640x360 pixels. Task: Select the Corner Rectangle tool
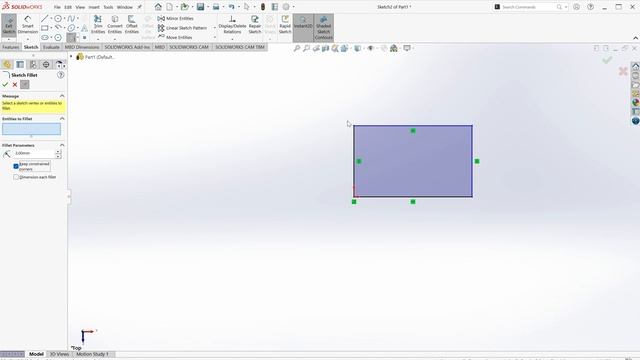(x=44, y=28)
